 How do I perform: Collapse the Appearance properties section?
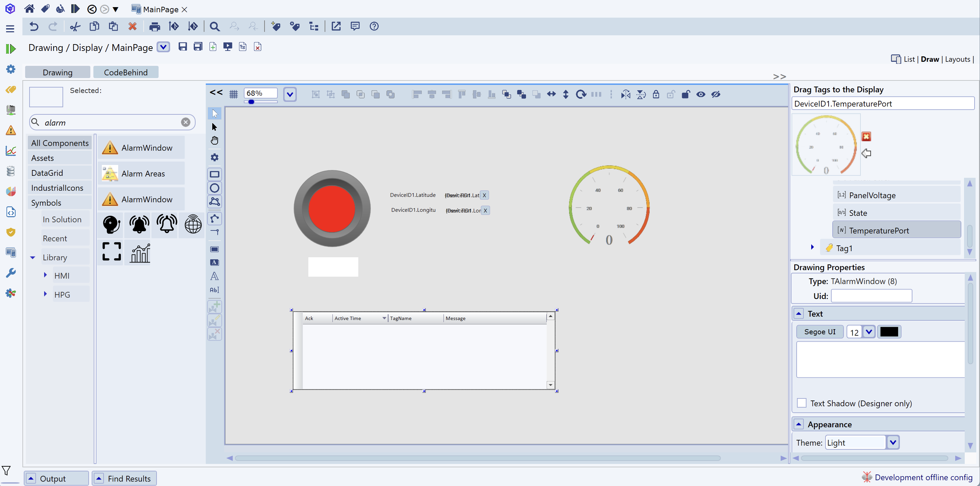pyautogui.click(x=799, y=424)
